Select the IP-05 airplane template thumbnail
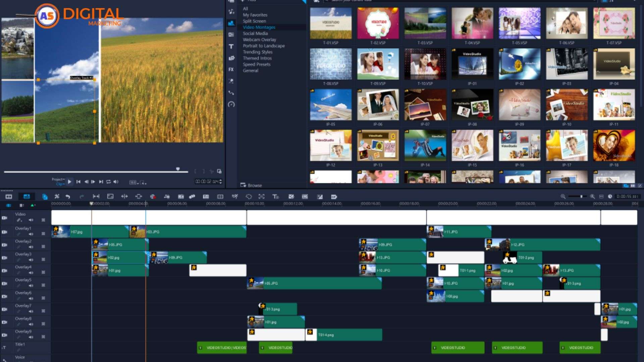Image resolution: width=644 pixels, height=362 pixels. [331, 105]
